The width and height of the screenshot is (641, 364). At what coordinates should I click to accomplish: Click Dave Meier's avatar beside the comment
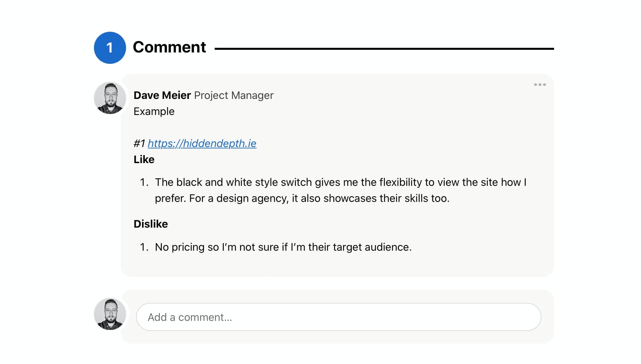[110, 98]
